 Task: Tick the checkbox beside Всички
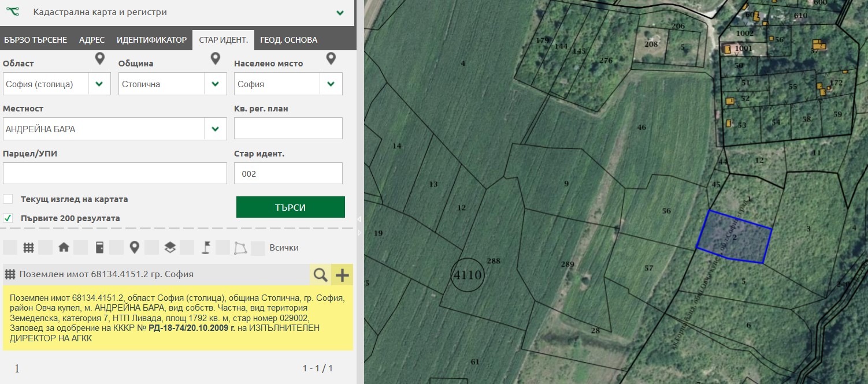tap(258, 248)
